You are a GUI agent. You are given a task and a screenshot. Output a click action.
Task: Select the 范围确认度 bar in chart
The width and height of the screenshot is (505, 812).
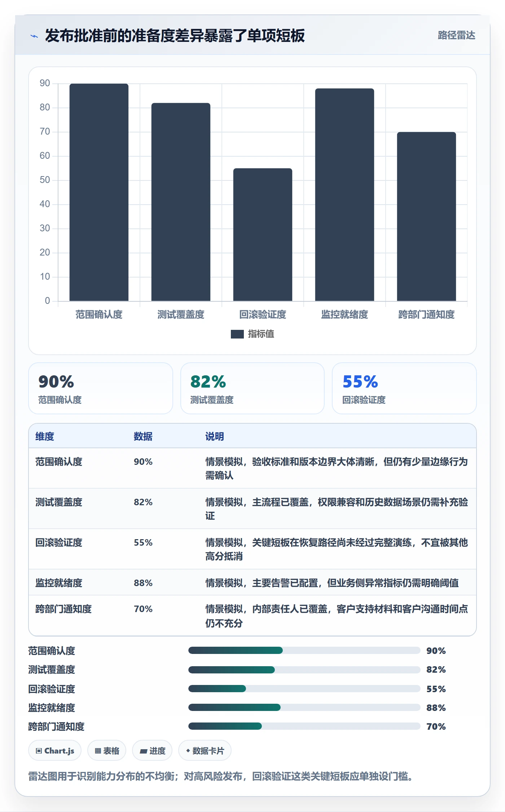coord(99,192)
